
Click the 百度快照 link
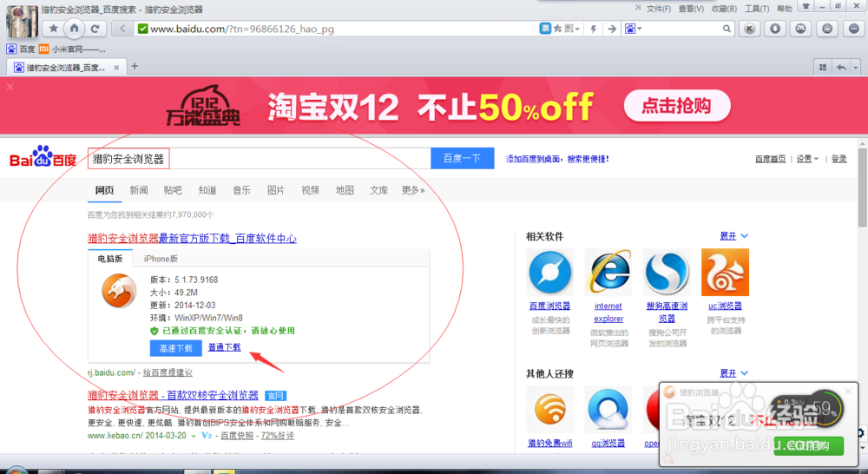pyautogui.click(x=237, y=436)
